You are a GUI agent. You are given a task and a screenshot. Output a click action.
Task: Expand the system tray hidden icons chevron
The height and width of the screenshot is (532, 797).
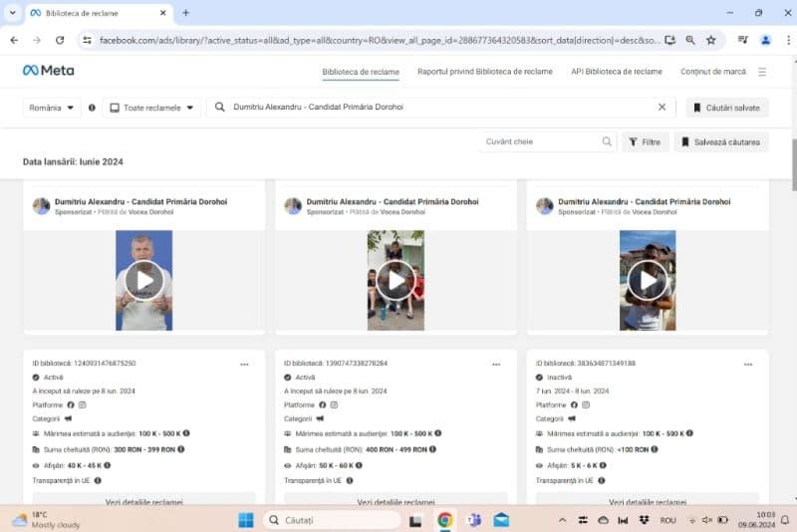tap(562, 520)
